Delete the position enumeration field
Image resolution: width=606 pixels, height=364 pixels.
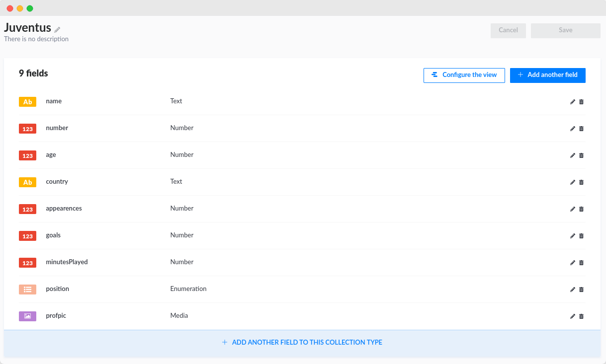coord(582,290)
